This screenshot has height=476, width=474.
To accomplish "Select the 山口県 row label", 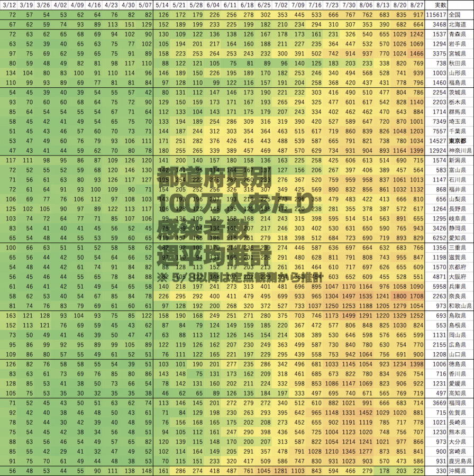I will [x=457, y=354].
